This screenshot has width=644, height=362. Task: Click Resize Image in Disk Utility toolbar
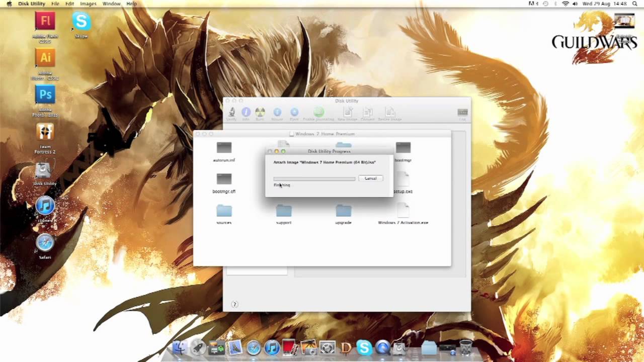pyautogui.click(x=390, y=113)
